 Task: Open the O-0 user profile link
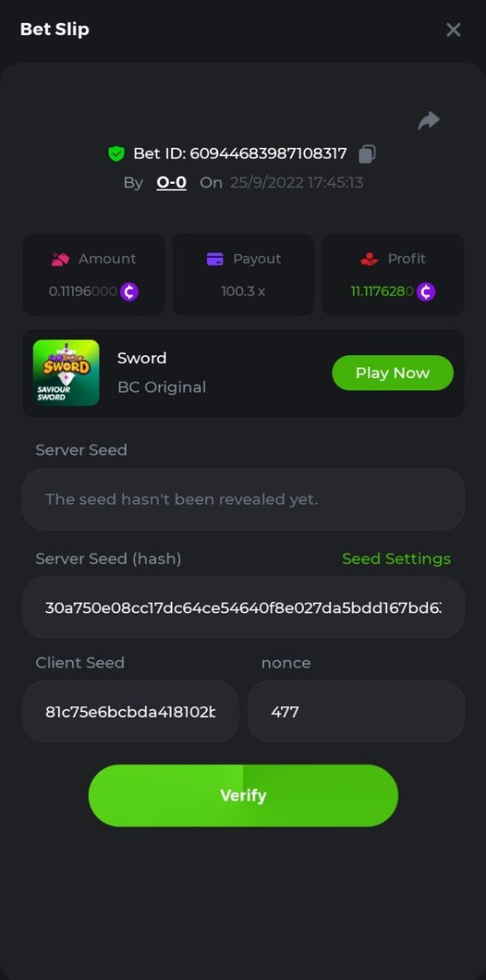[172, 182]
